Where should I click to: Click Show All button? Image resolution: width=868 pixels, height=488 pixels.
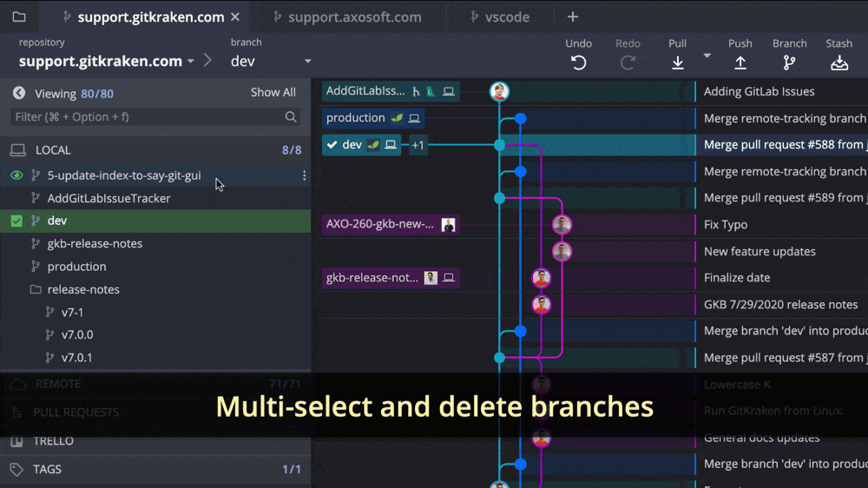273,93
